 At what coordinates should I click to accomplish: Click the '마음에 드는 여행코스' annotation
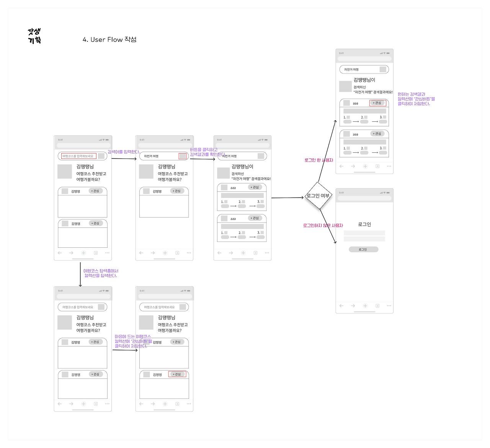pyautogui.click(x=133, y=341)
